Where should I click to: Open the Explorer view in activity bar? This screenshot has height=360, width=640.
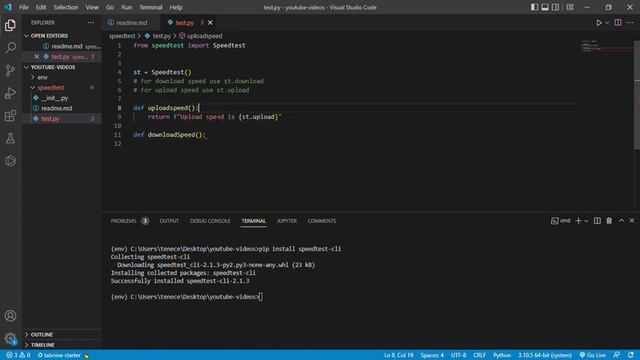[x=10, y=25]
